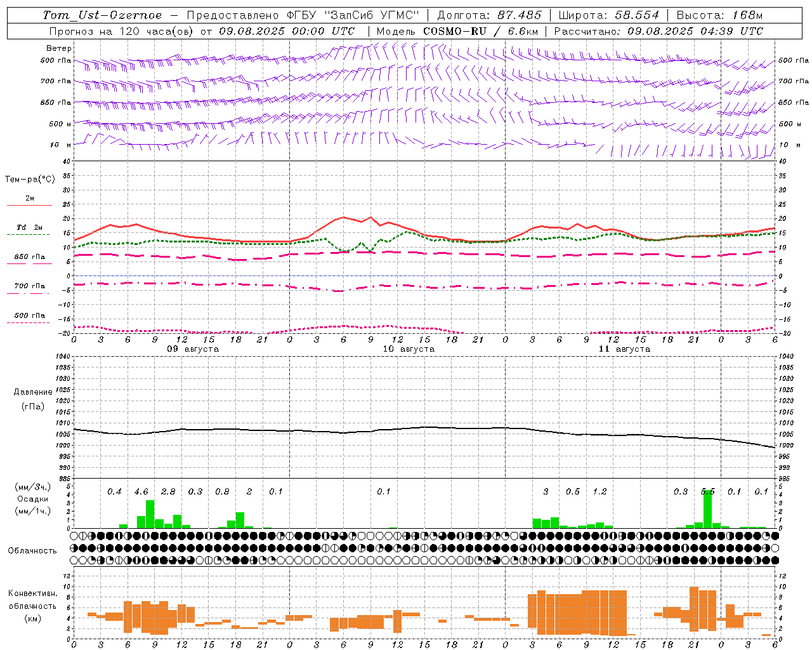This screenshot has height=650, width=812.
Task: Click the Облачность row label
Action: pyautogui.click(x=32, y=550)
